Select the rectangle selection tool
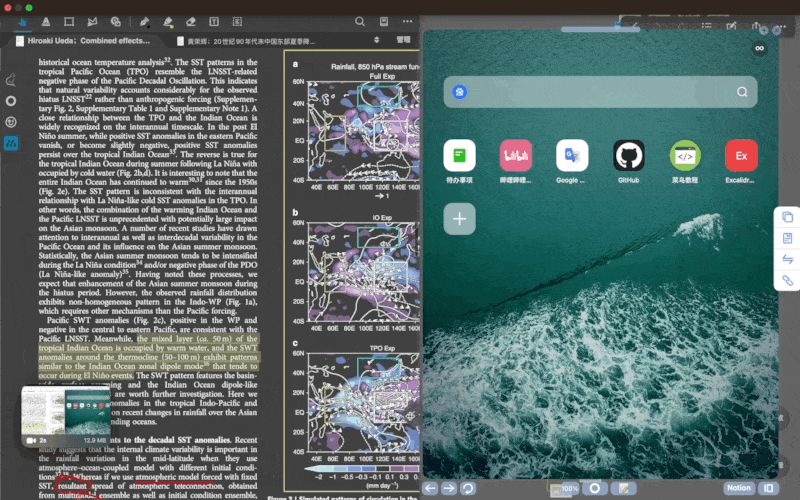The image size is (800, 500). [x=69, y=21]
